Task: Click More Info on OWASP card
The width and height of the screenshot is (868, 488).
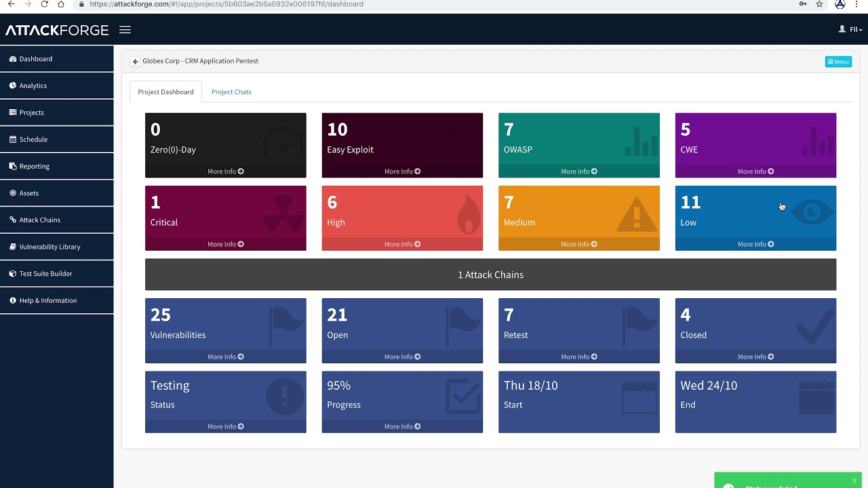Action: pyautogui.click(x=579, y=171)
